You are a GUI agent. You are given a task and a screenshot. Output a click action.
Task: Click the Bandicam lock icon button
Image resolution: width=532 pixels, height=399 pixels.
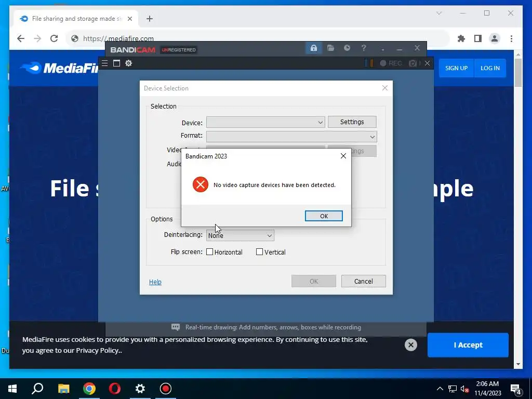click(313, 48)
